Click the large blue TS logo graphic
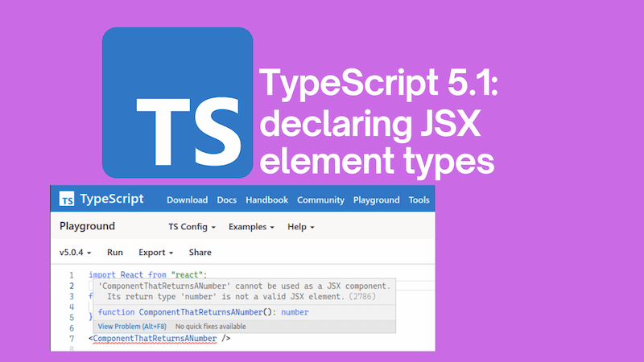This screenshot has height=362, width=644. (x=177, y=103)
